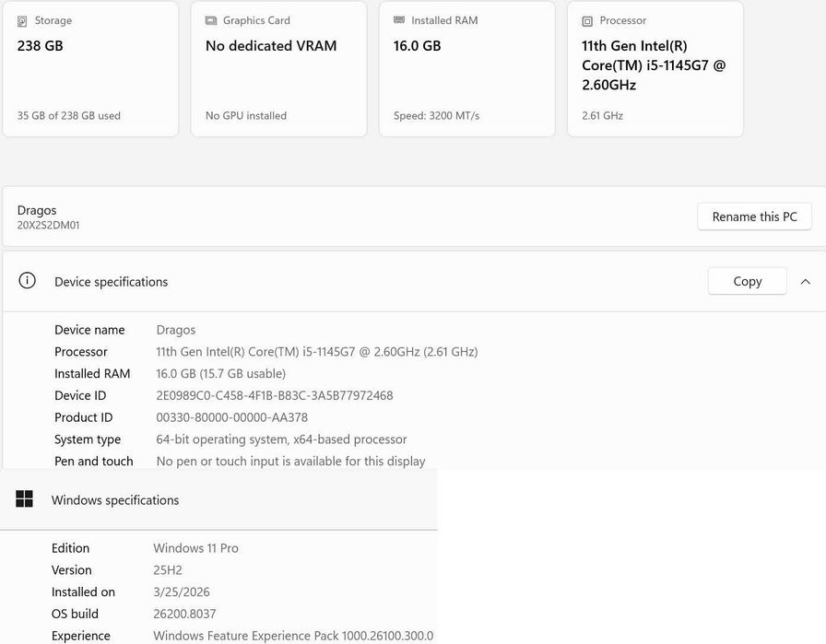826x644 pixels.
Task: Select the Pen and touch value
Action: [x=290, y=462]
